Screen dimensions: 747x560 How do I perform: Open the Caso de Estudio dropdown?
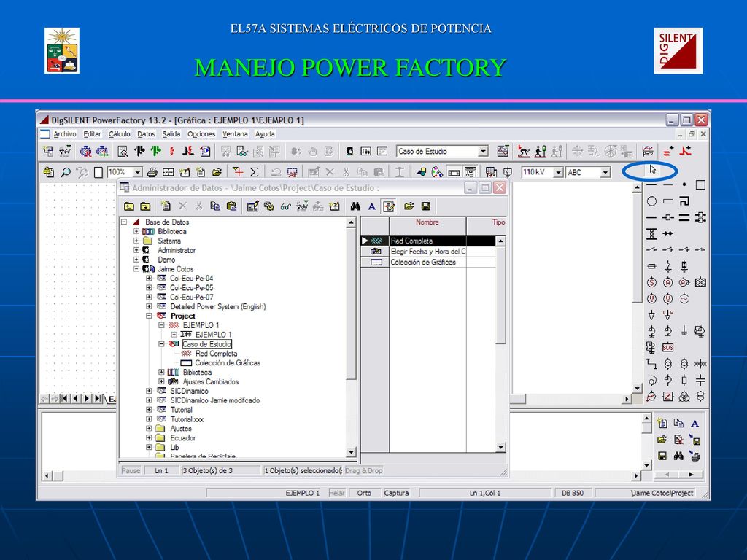click(x=483, y=152)
